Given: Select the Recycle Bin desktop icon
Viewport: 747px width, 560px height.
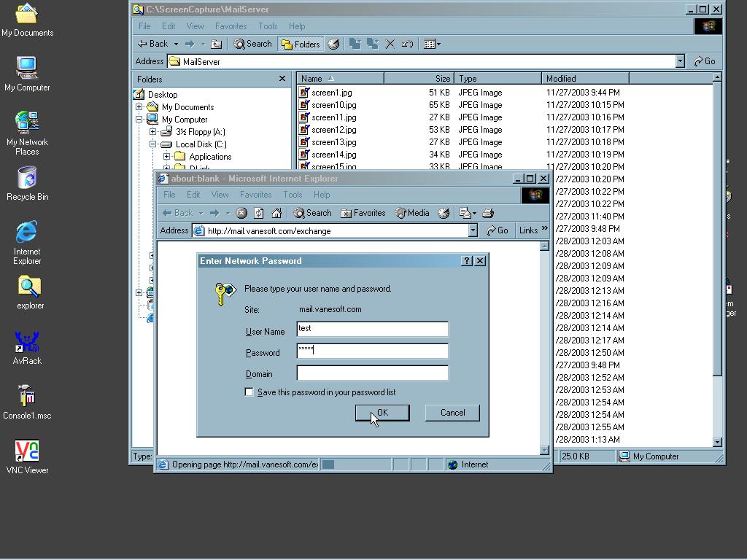Looking at the screenshot, I should tap(27, 184).
